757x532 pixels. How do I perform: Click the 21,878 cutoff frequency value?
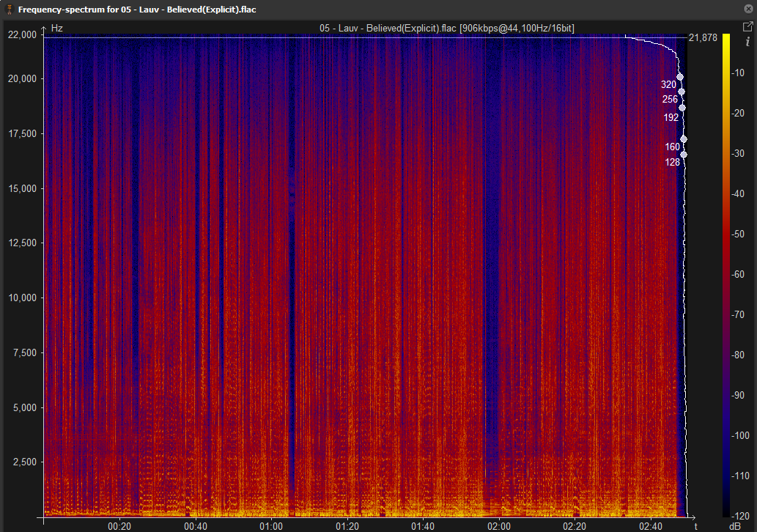click(703, 37)
